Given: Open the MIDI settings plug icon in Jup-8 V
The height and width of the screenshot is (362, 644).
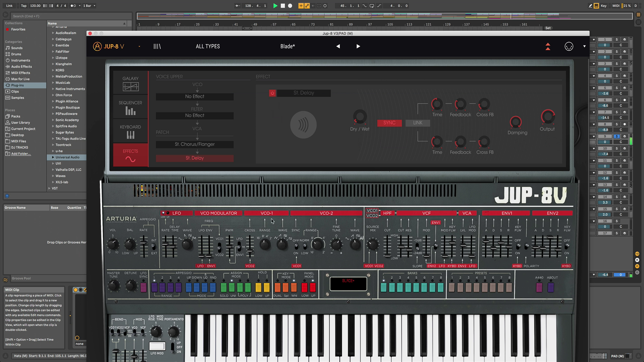Looking at the screenshot, I should coord(569,47).
